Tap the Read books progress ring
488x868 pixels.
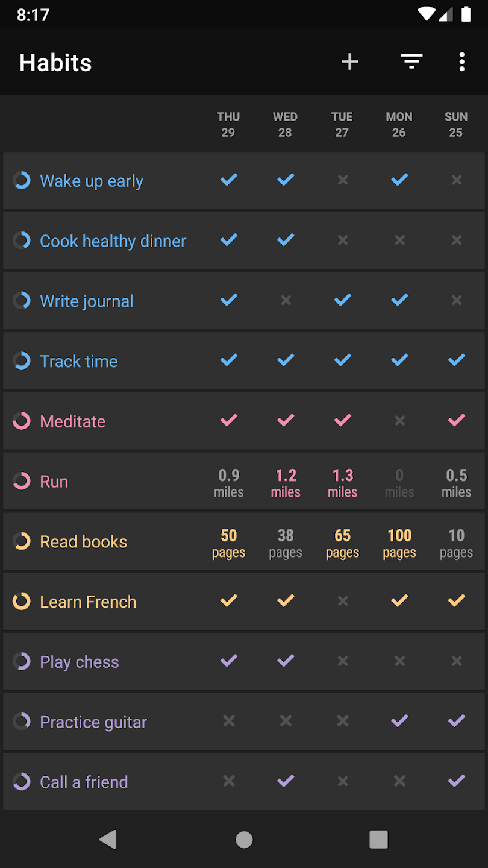[x=22, y=541]
